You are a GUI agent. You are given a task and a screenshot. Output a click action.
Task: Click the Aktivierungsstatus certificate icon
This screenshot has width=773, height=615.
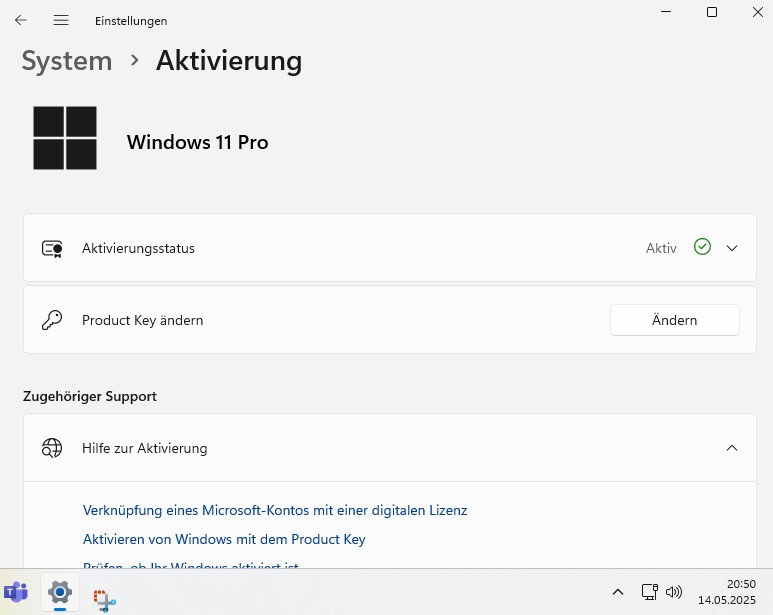point(52,248)
